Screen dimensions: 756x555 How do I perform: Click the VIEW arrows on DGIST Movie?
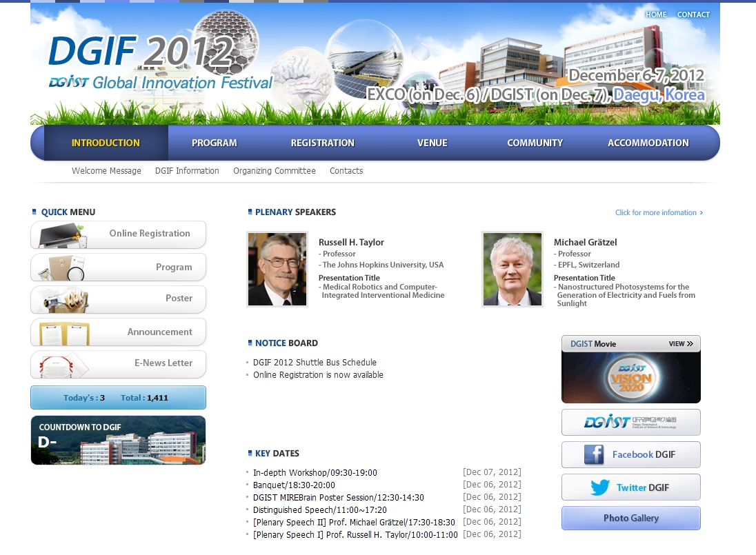point(681,343)
